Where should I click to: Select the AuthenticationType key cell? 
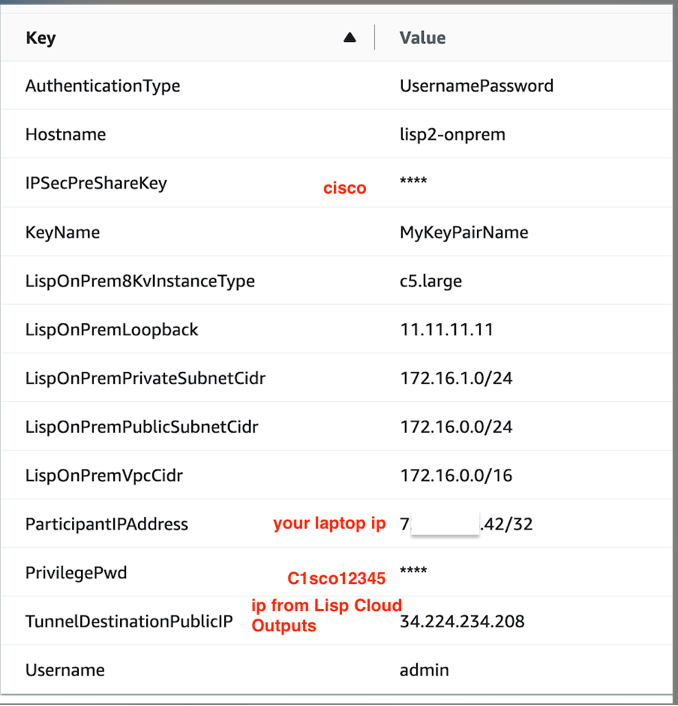(x=103, y=86)
